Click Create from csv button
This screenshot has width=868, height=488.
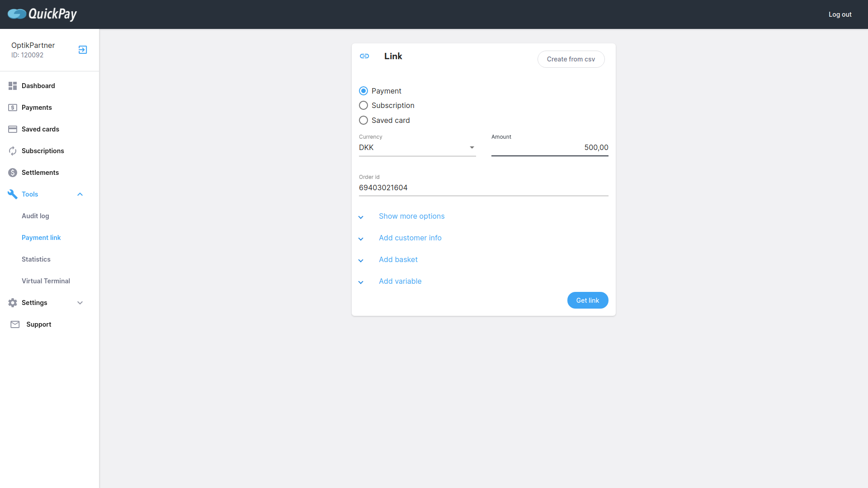(x=571, y=59)
